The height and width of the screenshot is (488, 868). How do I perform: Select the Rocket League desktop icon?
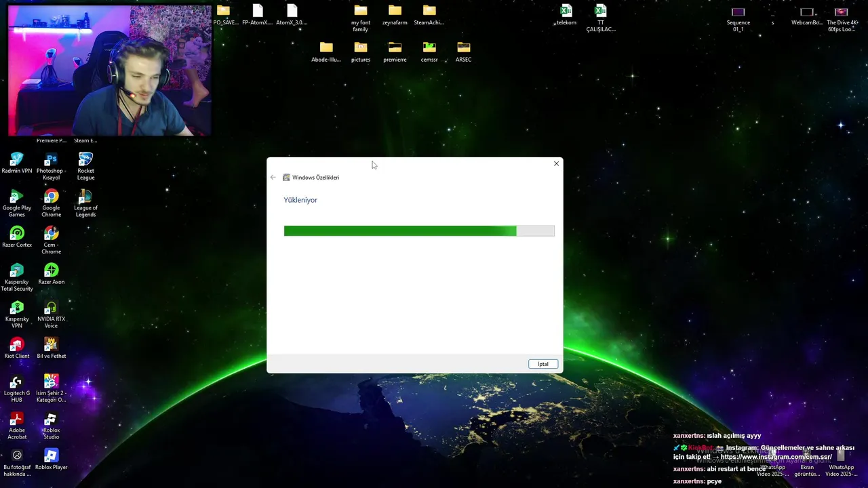(x=85, y=166)
